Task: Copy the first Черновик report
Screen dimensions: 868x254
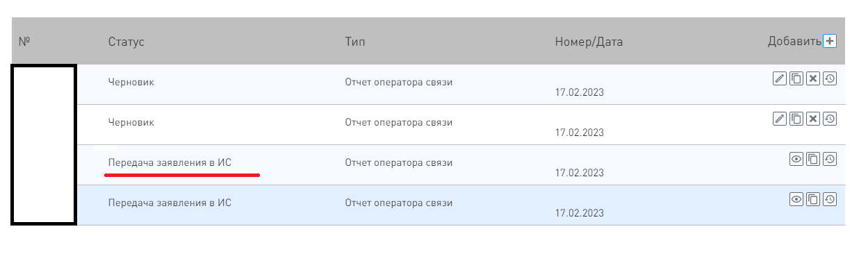Action: [796, 78]
